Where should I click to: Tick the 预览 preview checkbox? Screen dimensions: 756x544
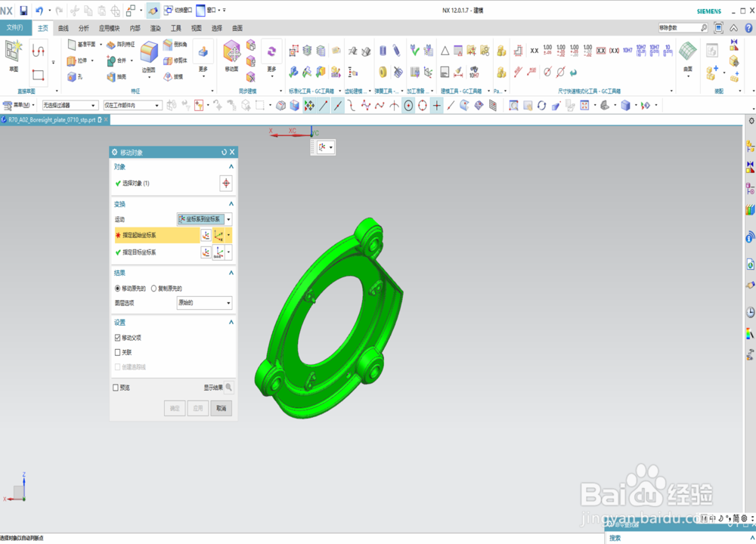(x=116, y=388)
